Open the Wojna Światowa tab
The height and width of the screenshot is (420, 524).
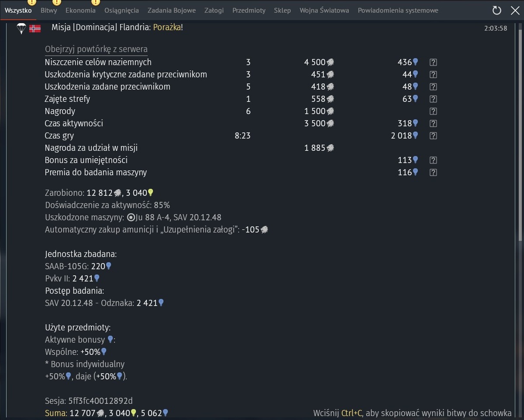click(x=324, y=10)
